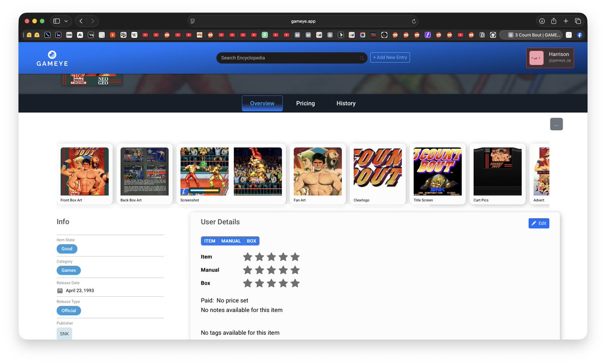Click No tags available for this item

click(240, 333)
